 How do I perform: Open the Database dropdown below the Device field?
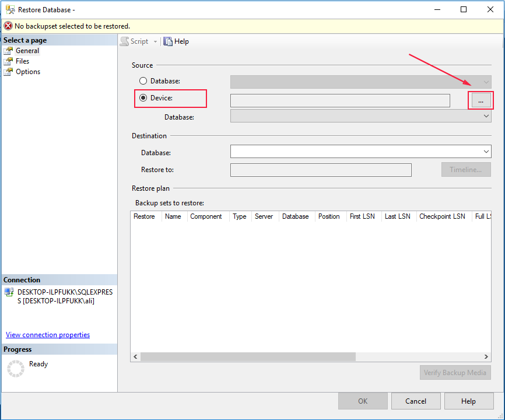click(x=486, y=116)
